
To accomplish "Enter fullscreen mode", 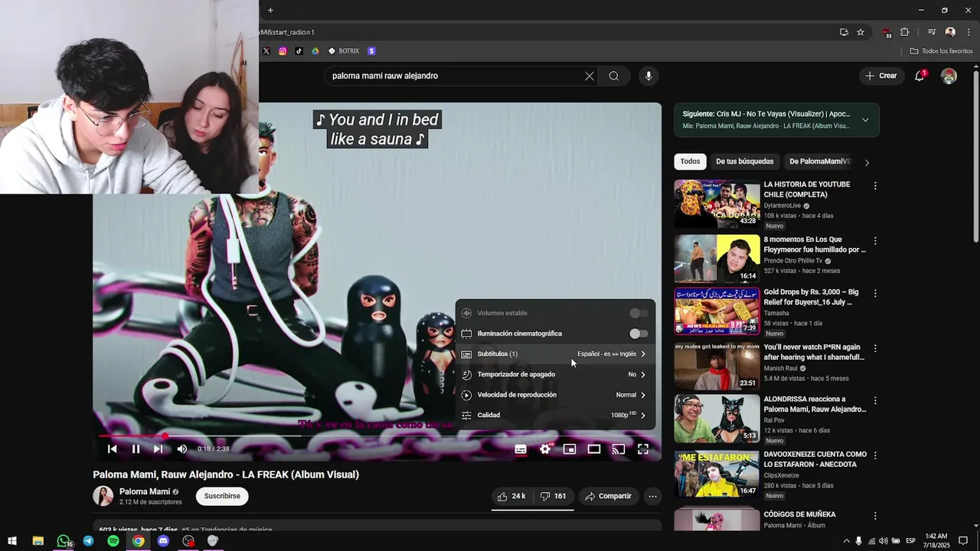I will (x=643, y=449).
